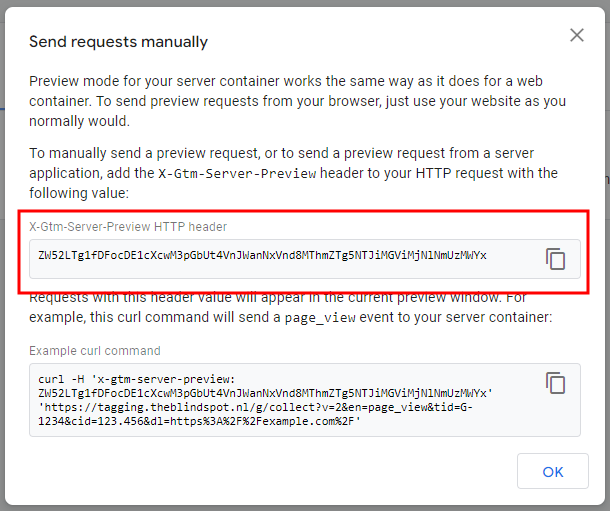Click the header value string starting ZW52LTg1

point(262,256)
